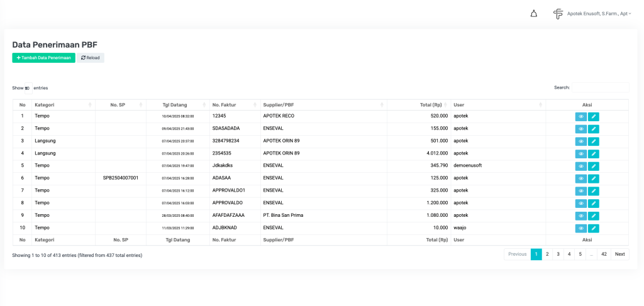The width and height of the screenshot is (644, 306).
Task: Jump to page 42 of results
Action: pyautogui.click(x=604, y=254)
